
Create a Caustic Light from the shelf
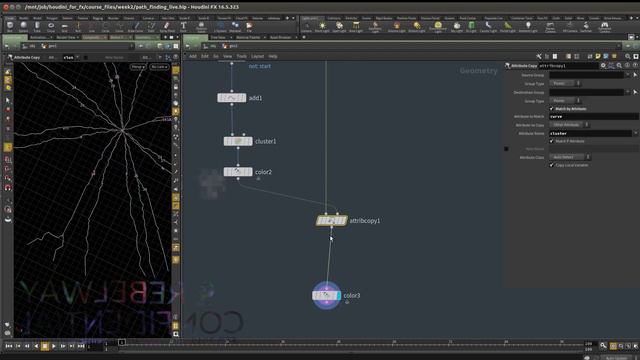coord(488,27)
